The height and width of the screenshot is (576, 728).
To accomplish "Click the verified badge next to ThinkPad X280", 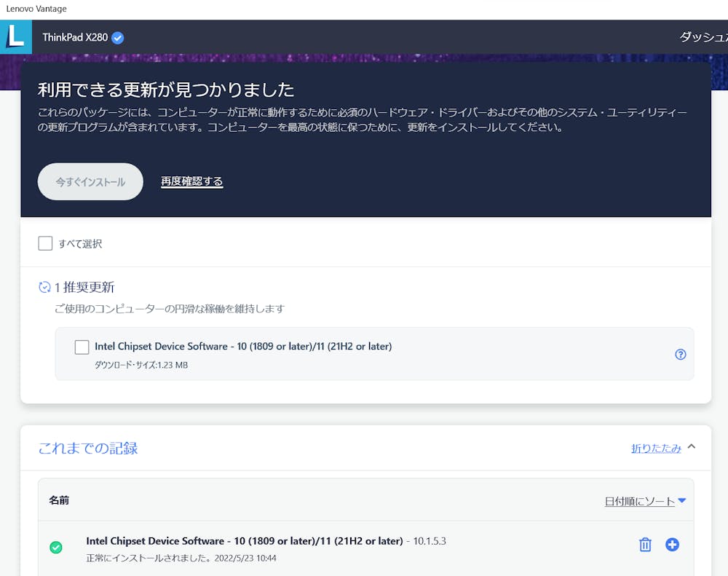I will [118, 38].
